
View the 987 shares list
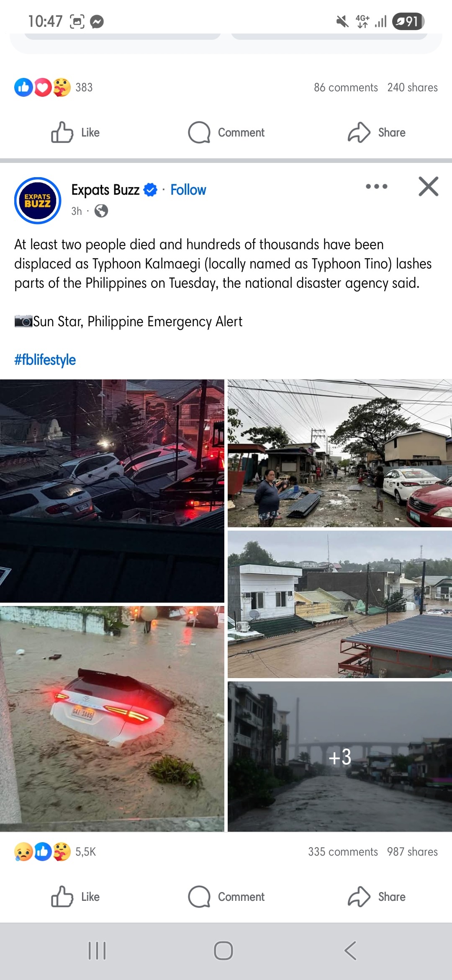412,852
